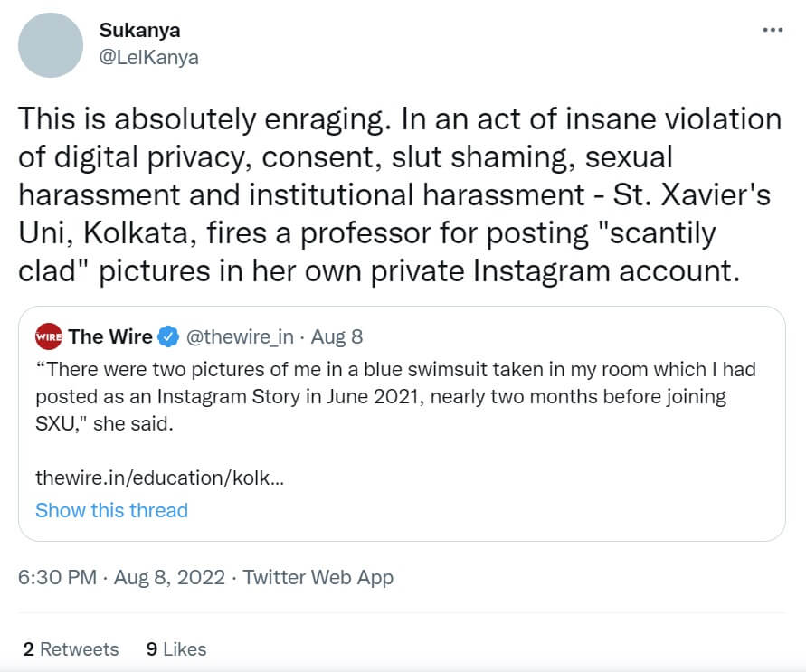The height and width of the screenshot is (672, 806).
Task: Click the blue verified badge
Action: pyautogui.click(x=168, y=336)
